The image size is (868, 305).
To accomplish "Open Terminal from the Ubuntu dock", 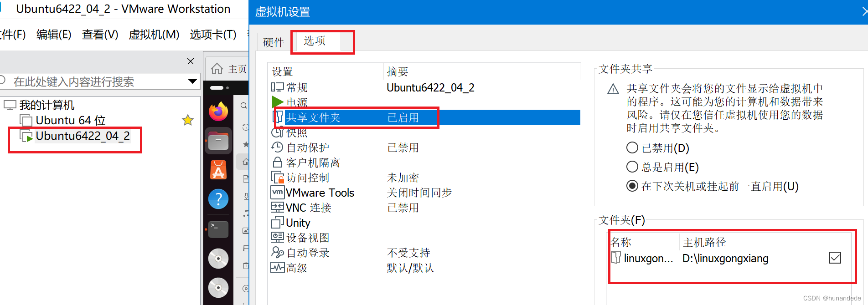I will (218, 229).
